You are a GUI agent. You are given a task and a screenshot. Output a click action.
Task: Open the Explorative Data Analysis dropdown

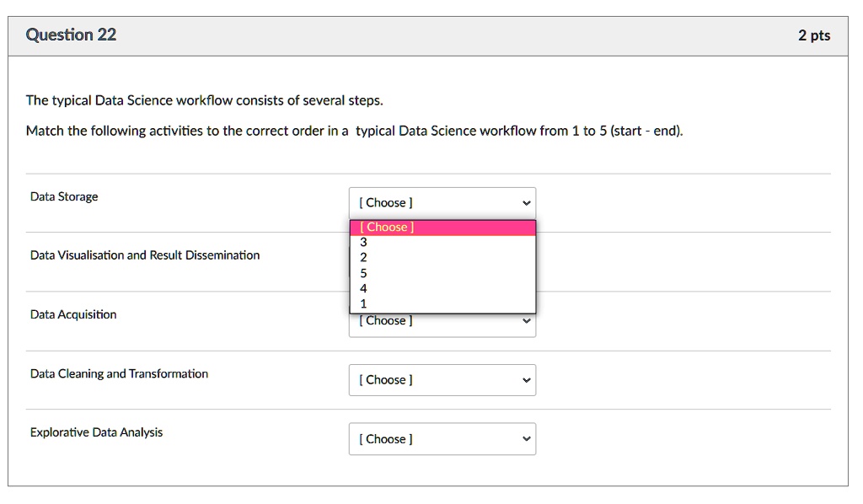(442, 438)
